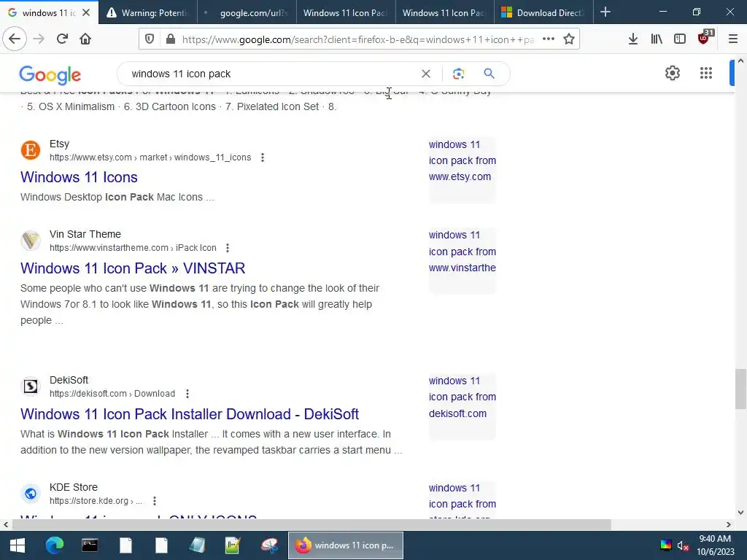The width and height of the screenshot is (747, 560).
Task: Open the Downloads panel
Action: click(632, 39)
